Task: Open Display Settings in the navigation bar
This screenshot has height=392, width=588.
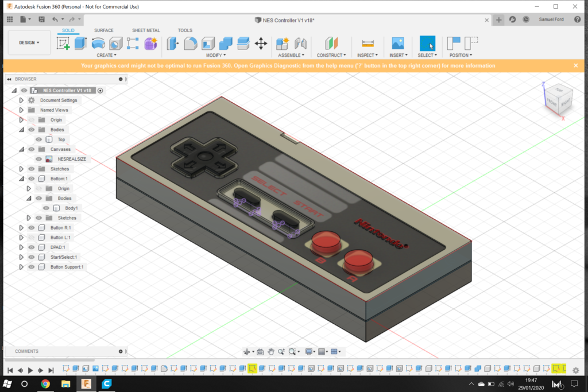Action: (308, 351)
